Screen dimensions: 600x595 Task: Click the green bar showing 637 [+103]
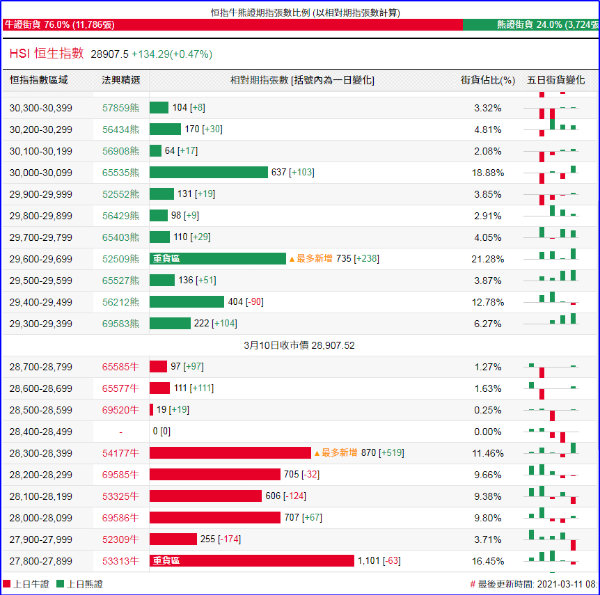[209, 172]
